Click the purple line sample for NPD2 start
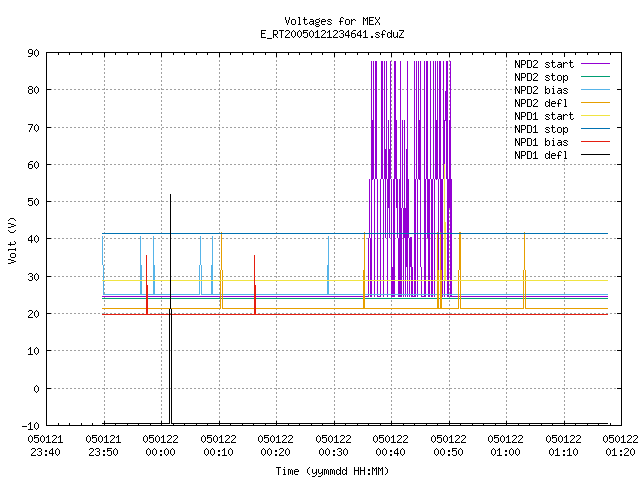This screenshot has height=480, width=640. click(x=595, y=64)
